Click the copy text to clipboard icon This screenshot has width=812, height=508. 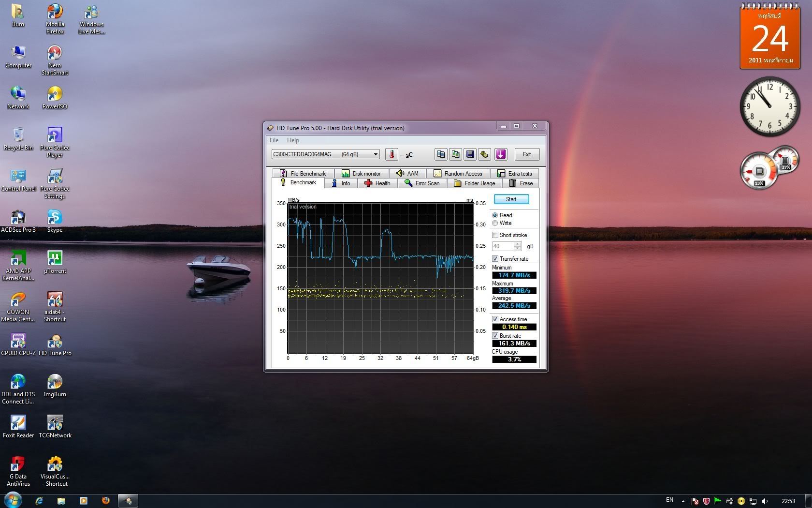click(441, 154)
